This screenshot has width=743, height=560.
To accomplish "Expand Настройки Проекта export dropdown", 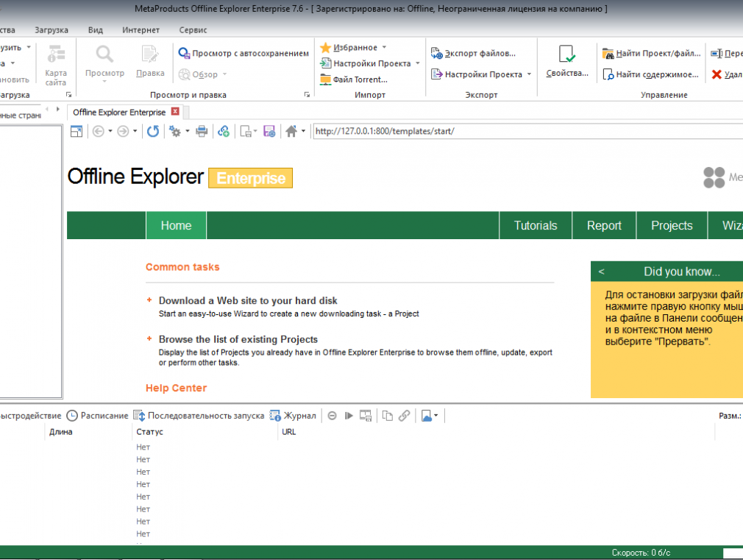I will [529, 74].
